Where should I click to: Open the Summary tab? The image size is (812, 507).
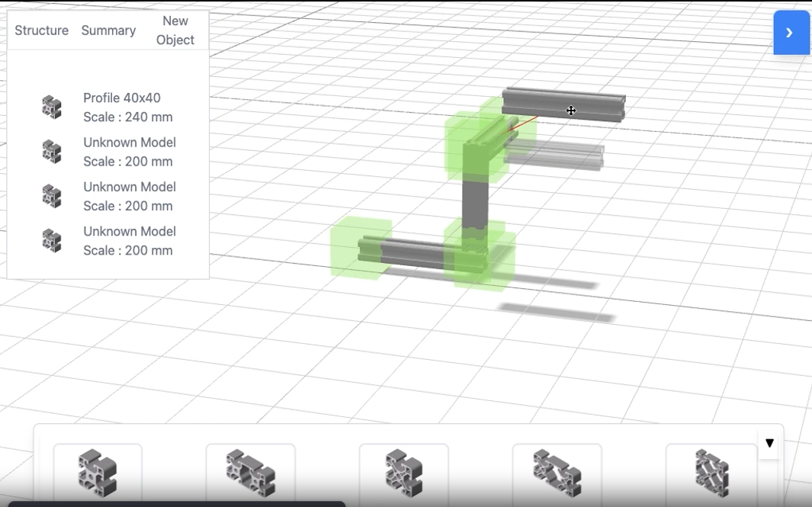[x=108, y=30]
